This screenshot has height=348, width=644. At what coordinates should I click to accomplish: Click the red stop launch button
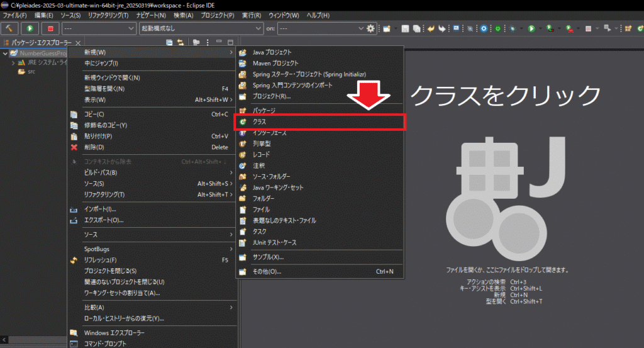pos(50,28)
